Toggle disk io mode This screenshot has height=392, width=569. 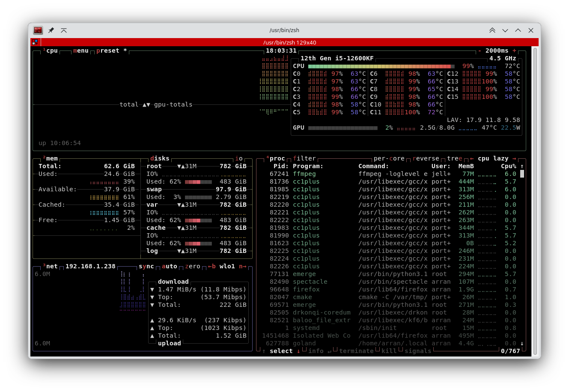pos(239,158)
